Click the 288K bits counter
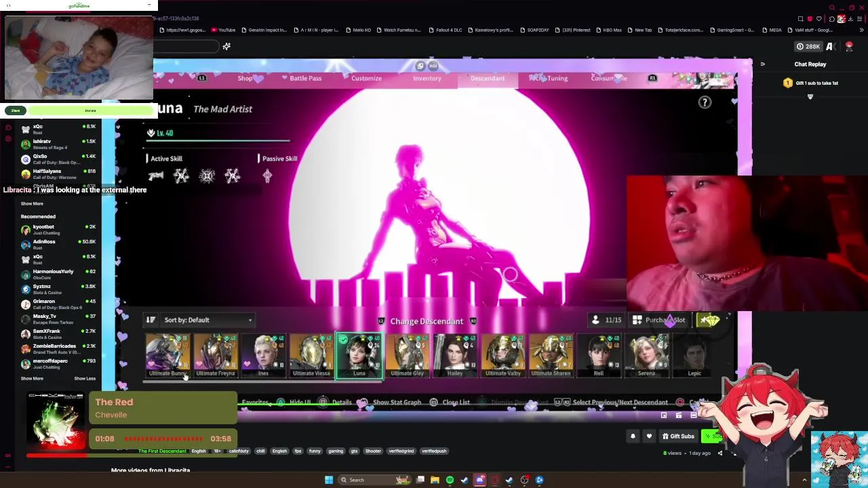Image resolution: width=868 pixels, height=488 pixels. click(x=808, y=46)
